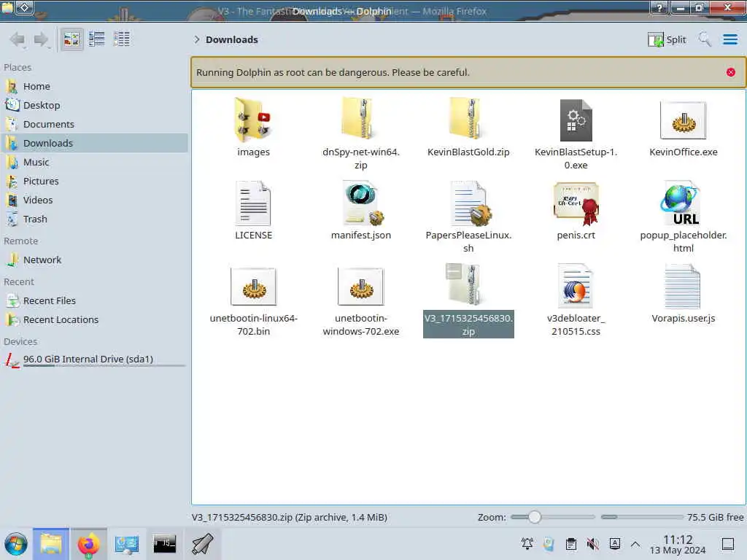Open the clipboard tray icon
Image resolution: width=747 pixels, height=560 pixels.
pyautogui.click(x=570, y=544)
